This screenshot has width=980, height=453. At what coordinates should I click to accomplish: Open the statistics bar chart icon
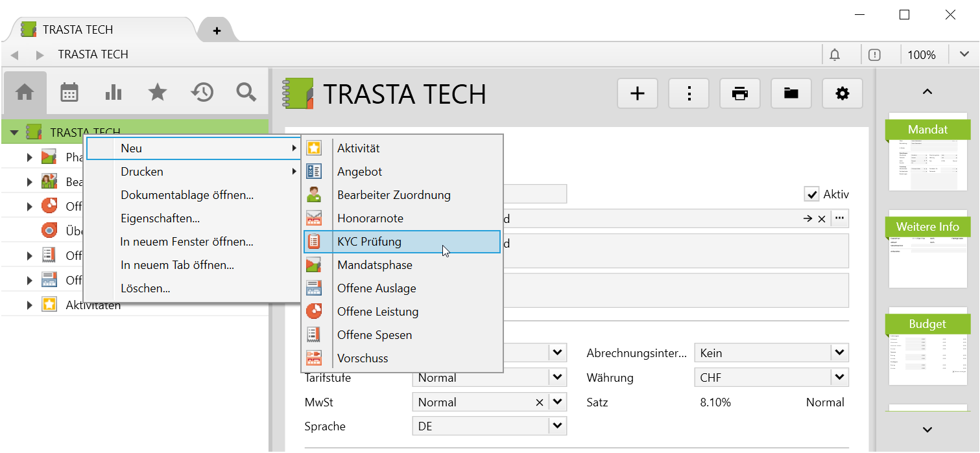click(x=114, y=93)
